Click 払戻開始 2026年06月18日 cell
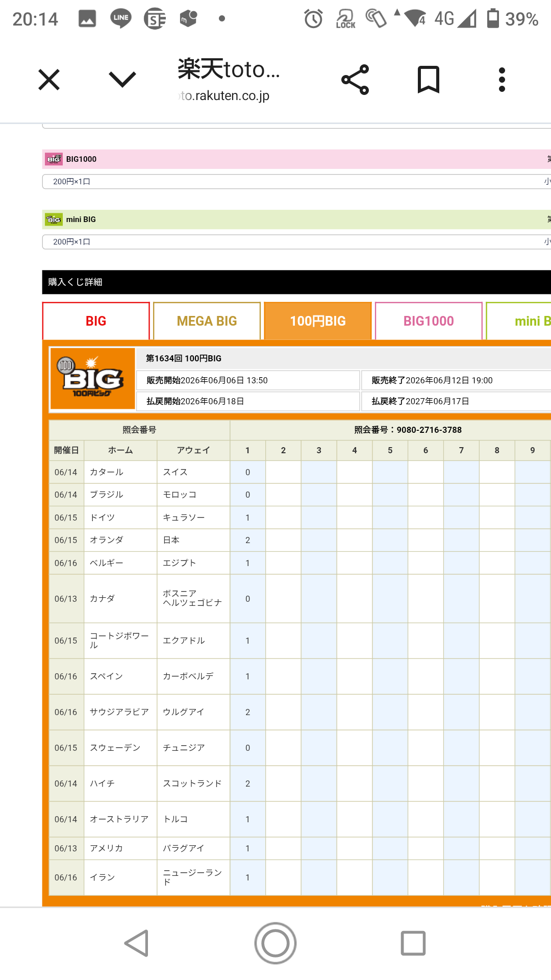Image resolution: width=551 pixels, height=980 pixels. click(x=248, y=401)
